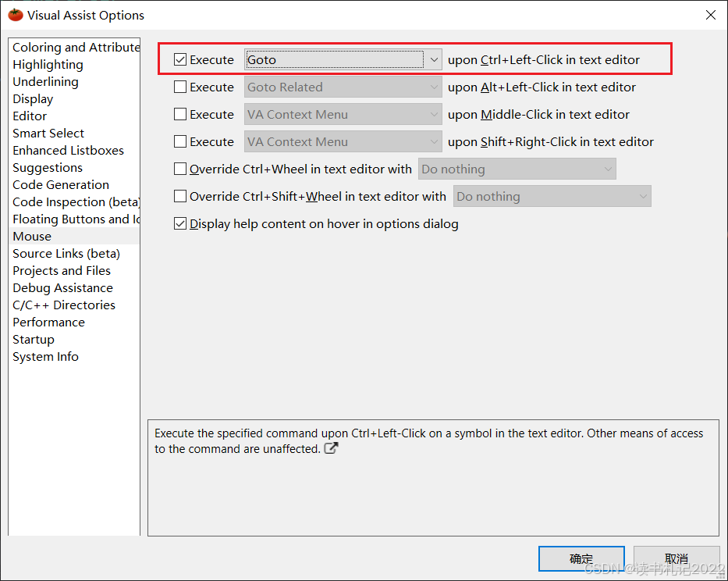
Task: Close the Visual Assist Options dialog
Action: coord(710,15)
